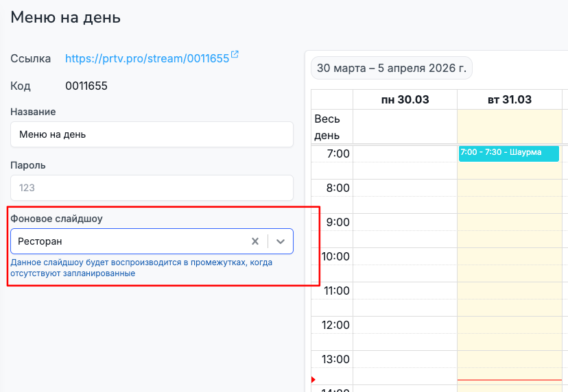Clear the Ресторан slideshow selection
The height and width of the screenshot is (392, 568).
255,241
